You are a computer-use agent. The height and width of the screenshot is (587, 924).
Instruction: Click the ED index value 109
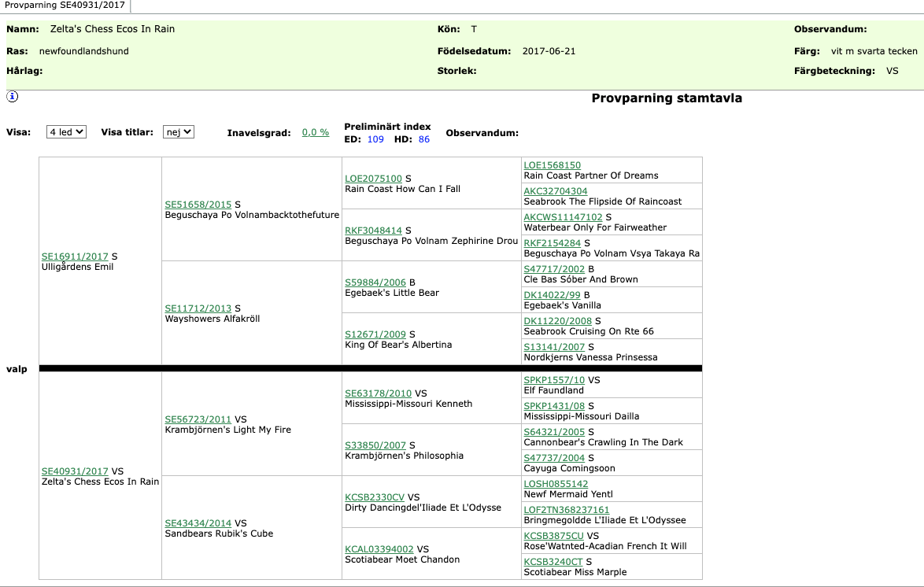tap(375, 139)
